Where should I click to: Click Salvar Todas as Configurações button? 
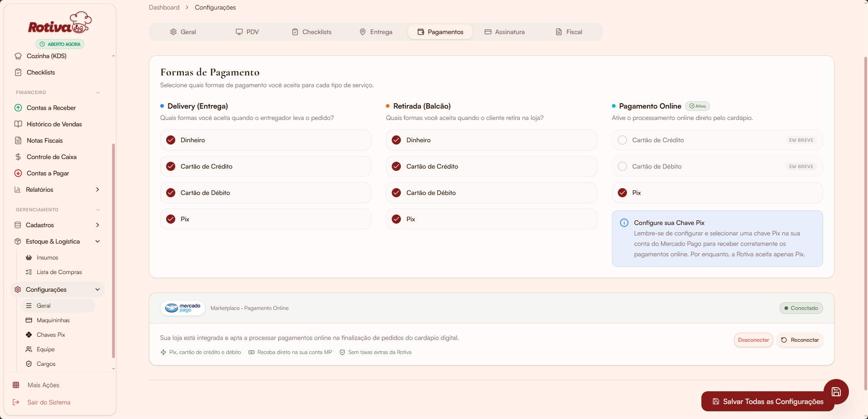(768, 401)
